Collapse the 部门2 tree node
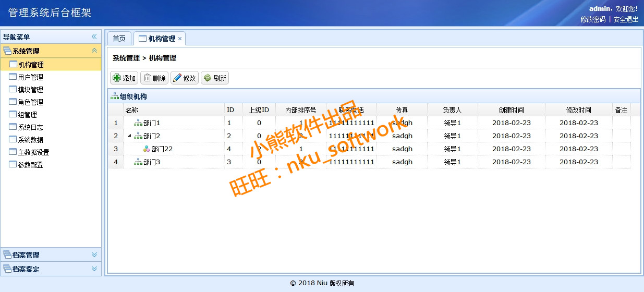The width and height of the screenshot is (644, 292). click(129, 136)
